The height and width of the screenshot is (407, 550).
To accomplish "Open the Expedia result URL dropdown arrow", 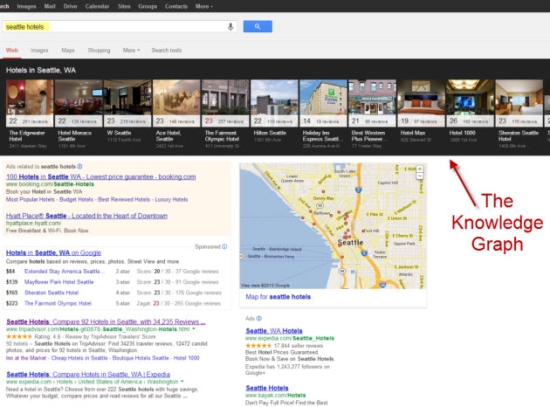I will [182, 381].
